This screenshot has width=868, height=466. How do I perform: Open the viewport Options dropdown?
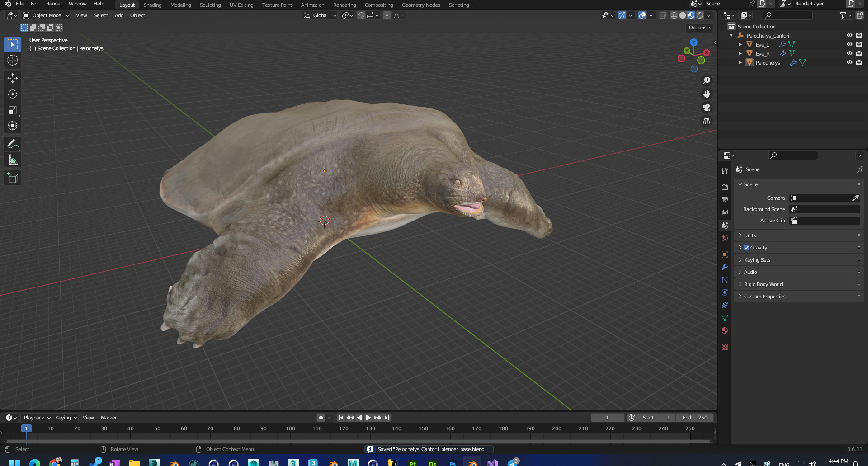click(x=700, y=28)
